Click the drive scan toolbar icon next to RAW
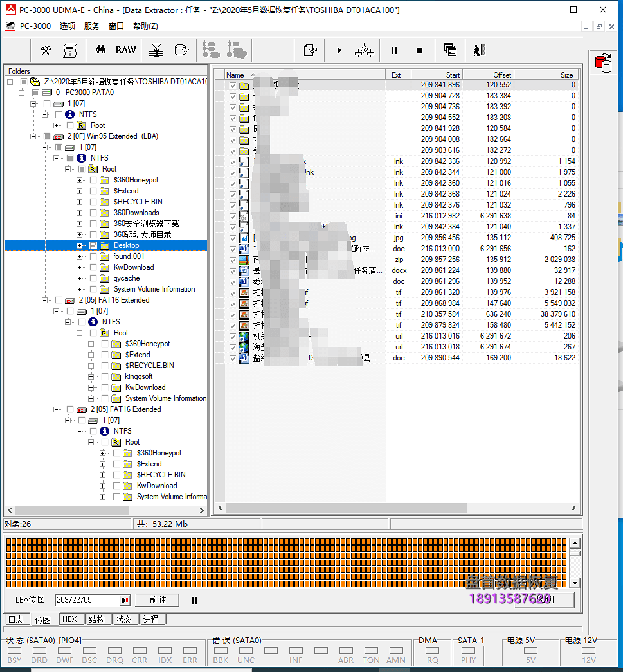Image resolution: width=623 pixels, height=672 pixels. point(156,51)
